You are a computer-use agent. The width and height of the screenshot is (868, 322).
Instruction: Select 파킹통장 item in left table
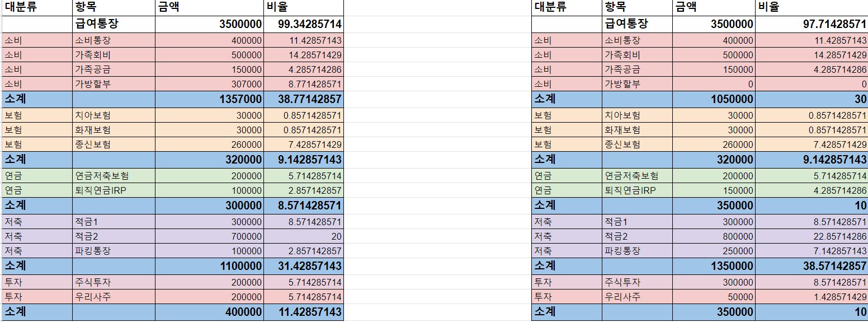(x=114, y=251)
